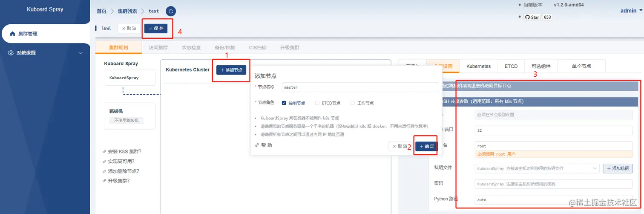Click the 添加节点 button

tap(231, 69)
